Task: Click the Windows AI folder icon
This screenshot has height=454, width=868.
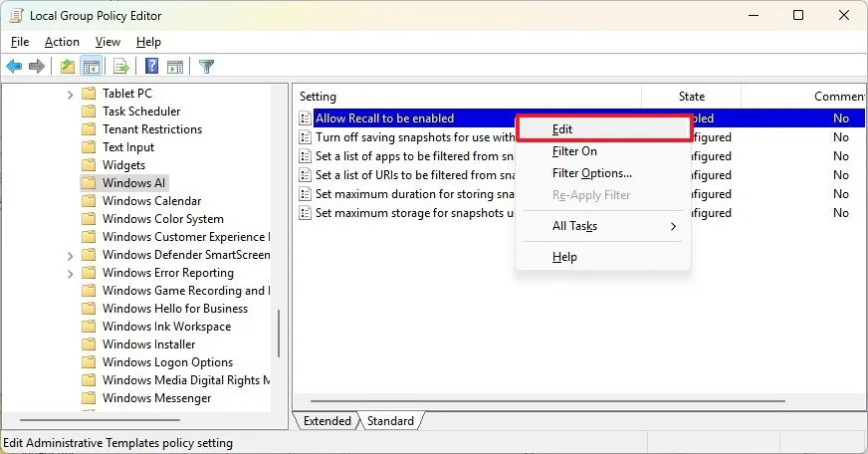Action: tap(89, 183)
